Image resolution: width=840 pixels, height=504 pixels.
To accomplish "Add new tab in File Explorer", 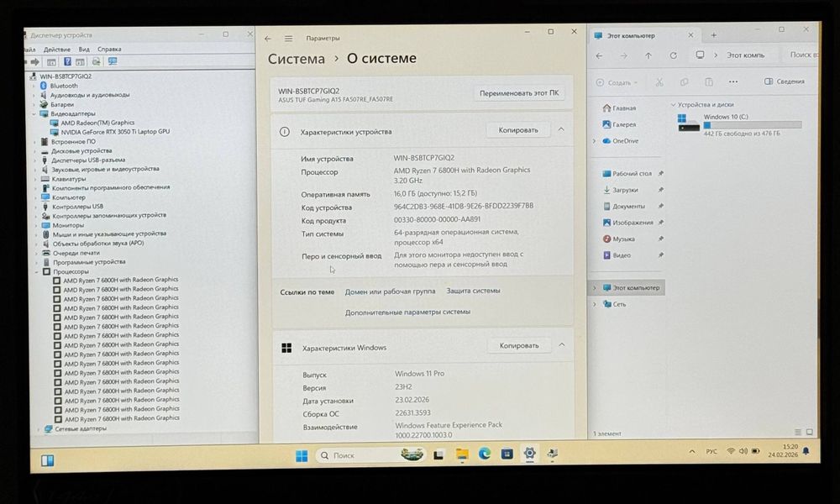I will click(x=713, y=35).
